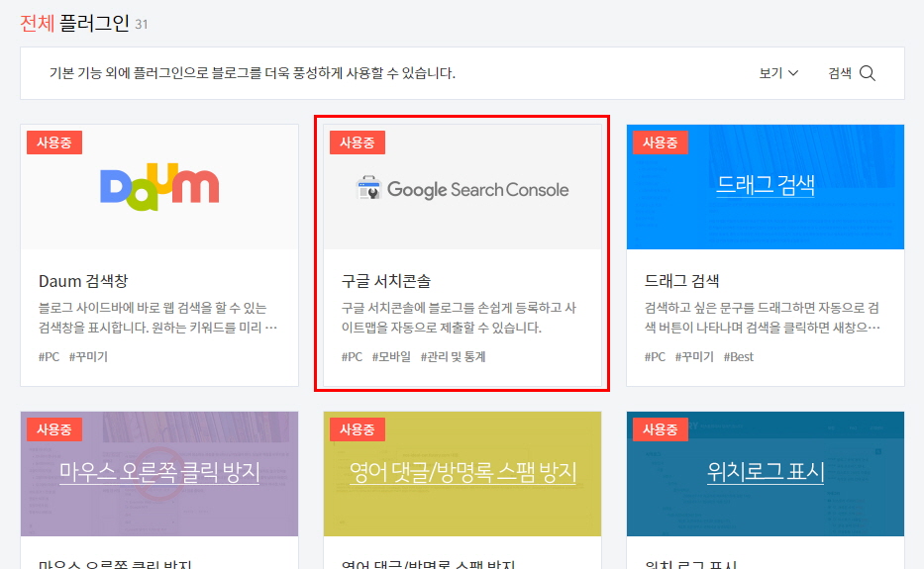The height and width of the screenshot is (569, 924).
Task: Click #꾸미기 tag under 드래그 검색
Action: click(694, 357)
